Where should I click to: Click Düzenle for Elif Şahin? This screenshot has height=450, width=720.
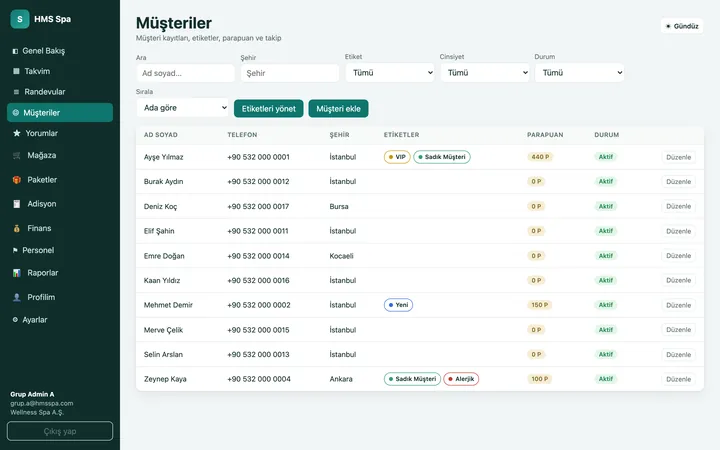tap(678, 231)
